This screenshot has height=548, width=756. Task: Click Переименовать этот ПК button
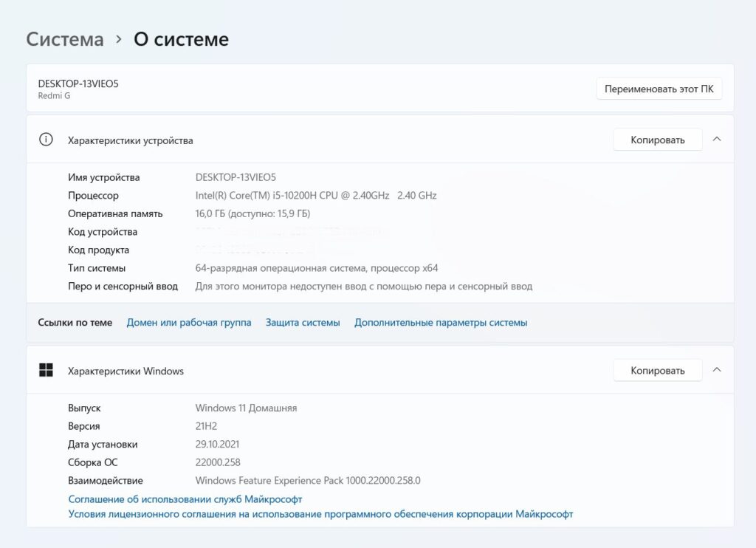click(659, 89)
